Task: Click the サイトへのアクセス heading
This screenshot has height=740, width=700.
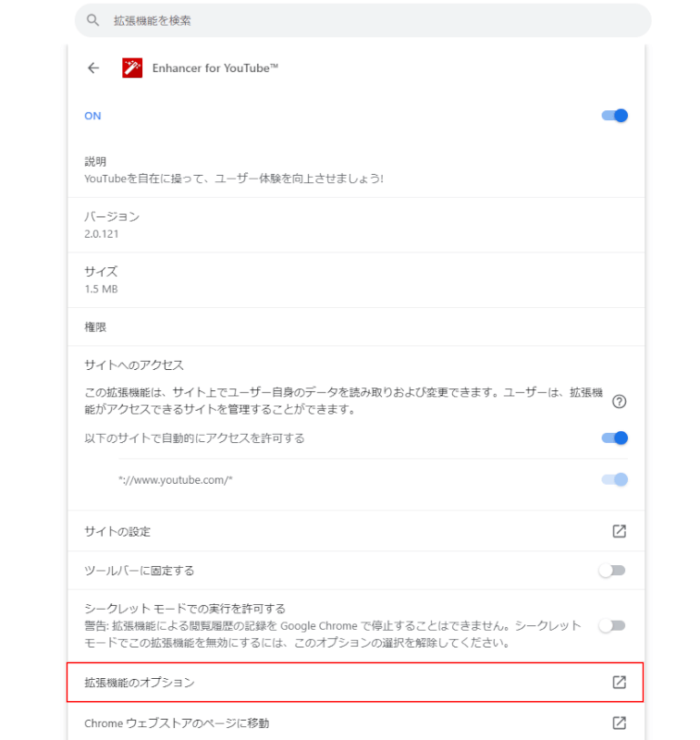Action: click(134, 364)
